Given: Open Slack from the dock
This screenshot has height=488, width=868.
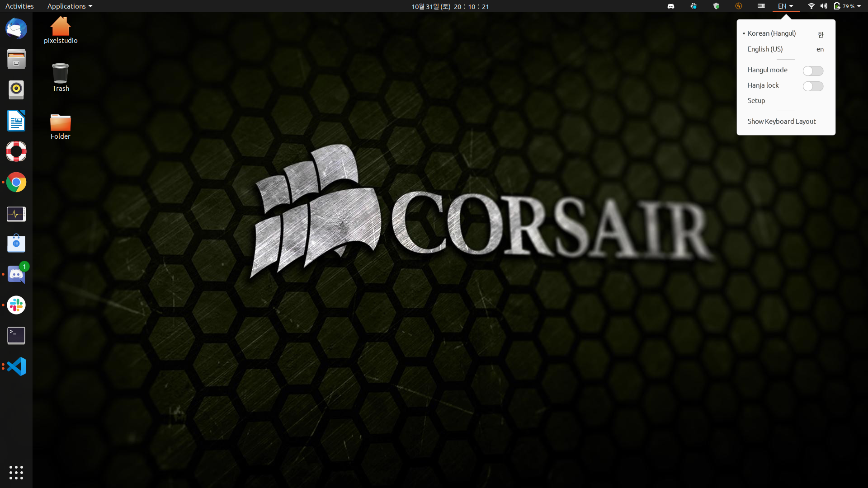Looking at the screenshot, I should coord(16,305).
